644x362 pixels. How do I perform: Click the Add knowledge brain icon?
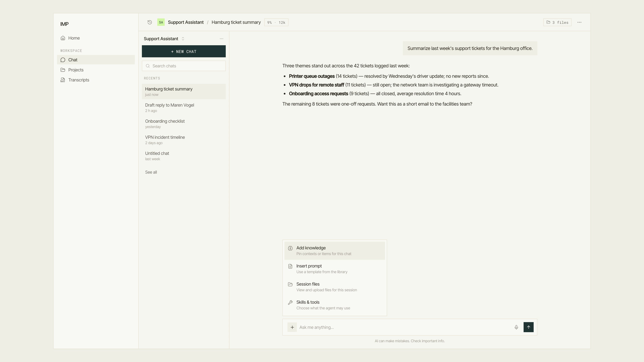(290, 248)
